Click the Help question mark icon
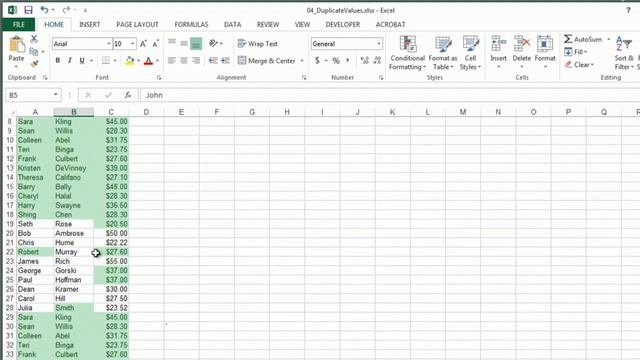Viewport: 640px width, 360px height. click(x=628, y=10)
